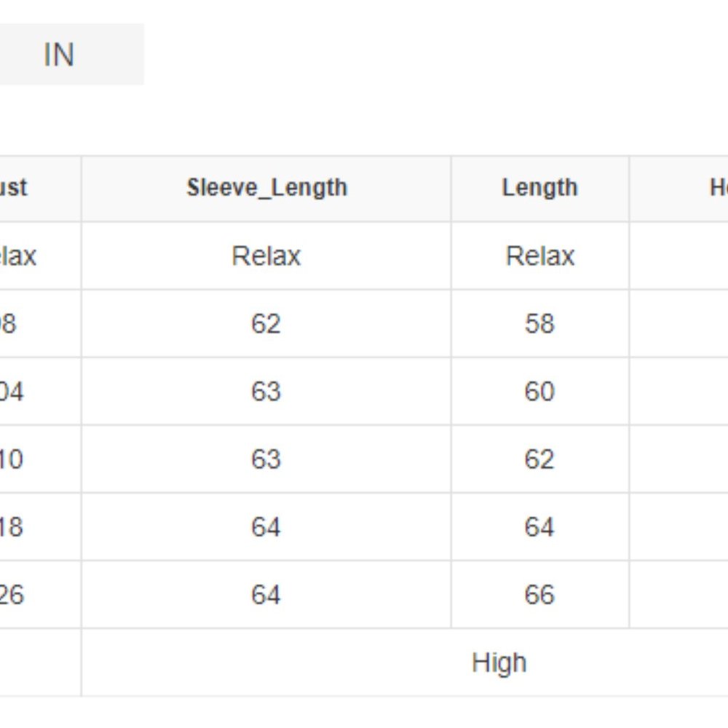Click length value 62 cell

click(540, 459)
